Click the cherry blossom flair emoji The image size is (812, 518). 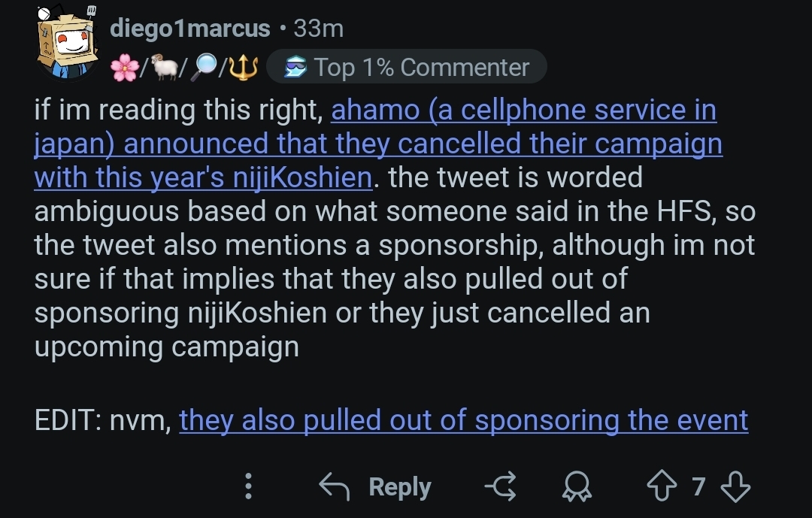(x=123, y=68)
